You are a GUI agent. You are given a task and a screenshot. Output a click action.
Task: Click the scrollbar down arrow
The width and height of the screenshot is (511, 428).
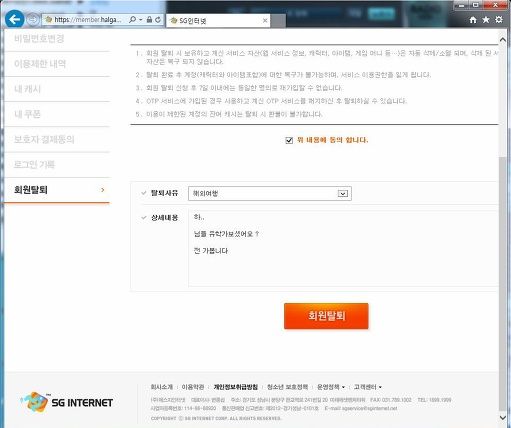coord(503,417)
